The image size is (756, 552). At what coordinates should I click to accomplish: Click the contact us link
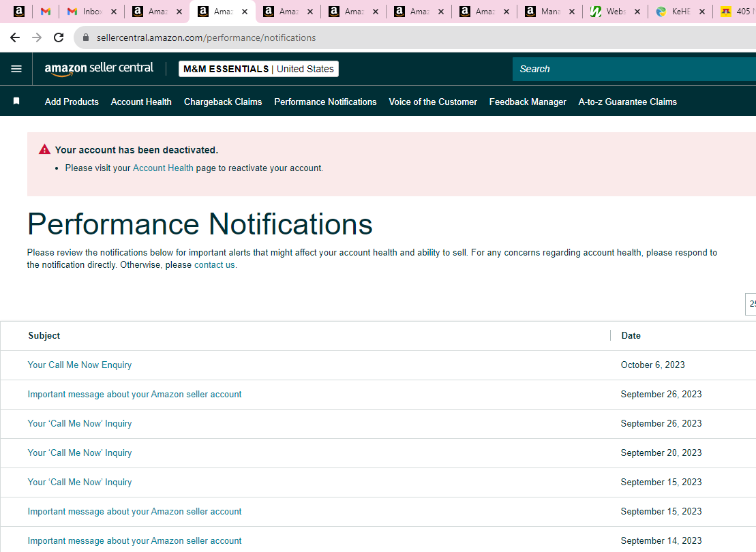tap(215, 264)
